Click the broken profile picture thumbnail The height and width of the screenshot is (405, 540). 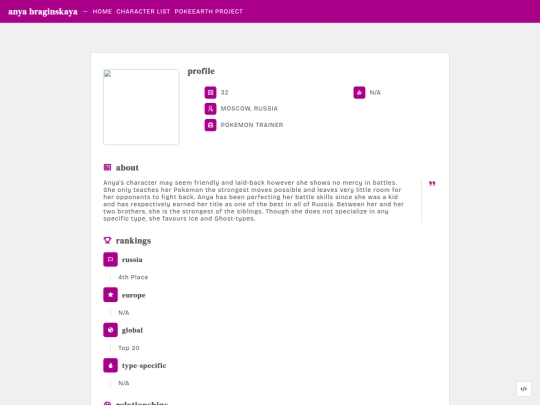pyautogui.click(x=141, y=107)
